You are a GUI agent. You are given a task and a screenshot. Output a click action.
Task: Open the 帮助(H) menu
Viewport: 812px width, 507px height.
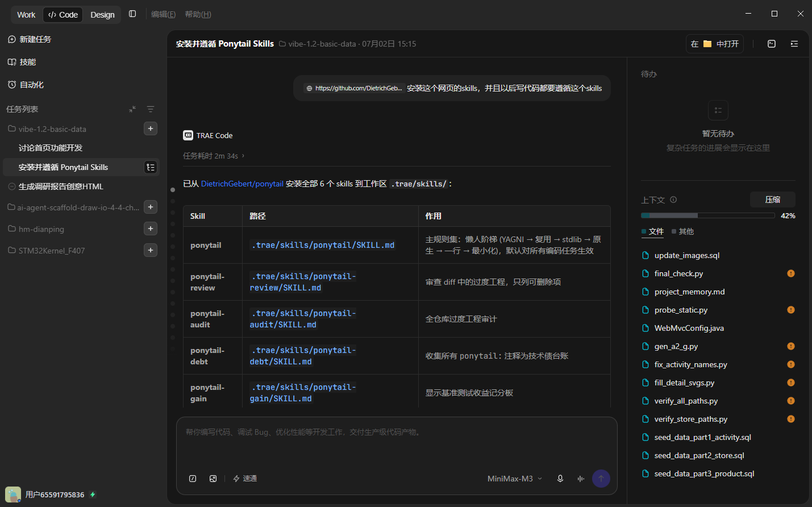point(198,14)
